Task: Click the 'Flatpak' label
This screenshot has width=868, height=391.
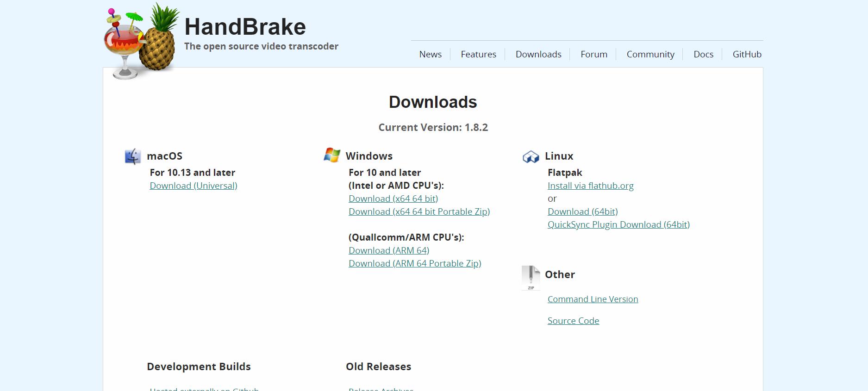Action: point(565,173)
